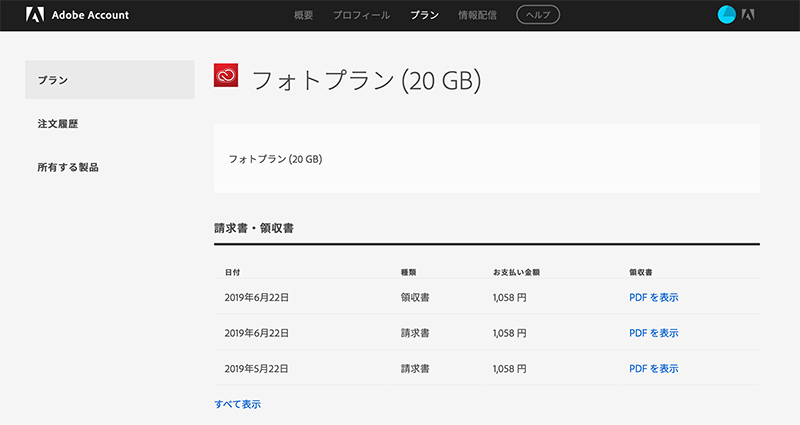Click the Adobe icon at the top right

[748, 15]
